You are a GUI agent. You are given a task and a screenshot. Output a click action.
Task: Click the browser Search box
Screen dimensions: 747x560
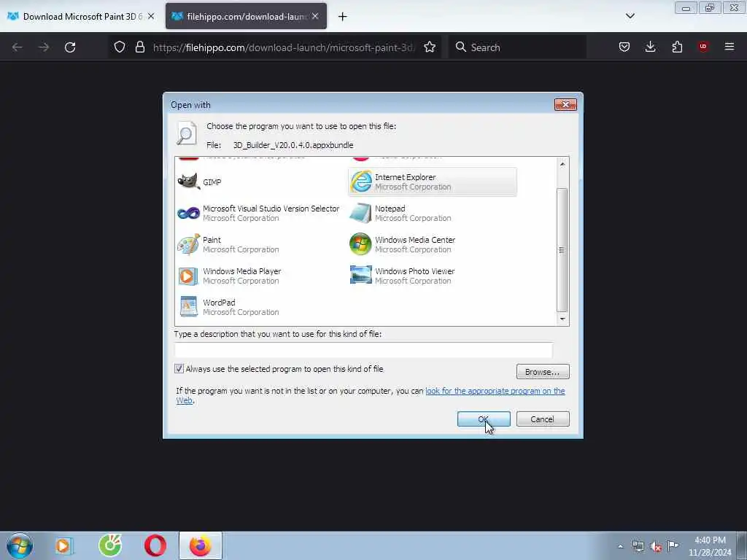[x=518, y=47]
